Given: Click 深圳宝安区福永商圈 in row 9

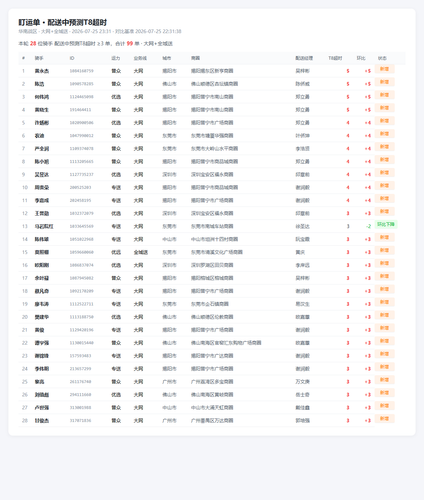Looking at the screenshot, I should click(x=212, y=175).
